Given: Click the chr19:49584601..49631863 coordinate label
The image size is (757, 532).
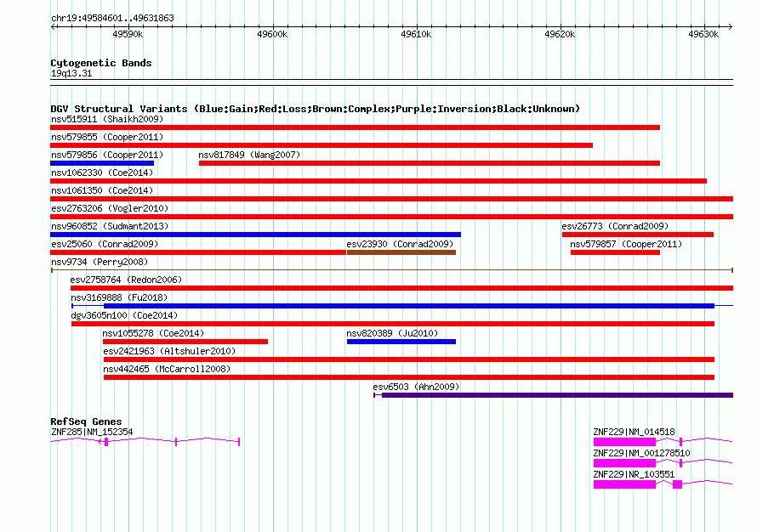Looking at the screenshot, I should 112,18.
